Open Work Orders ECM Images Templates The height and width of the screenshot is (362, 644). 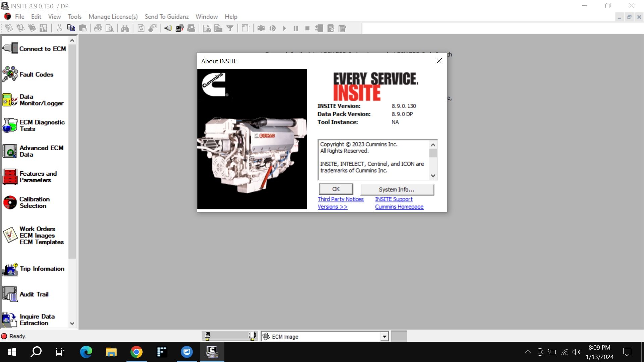33,235
